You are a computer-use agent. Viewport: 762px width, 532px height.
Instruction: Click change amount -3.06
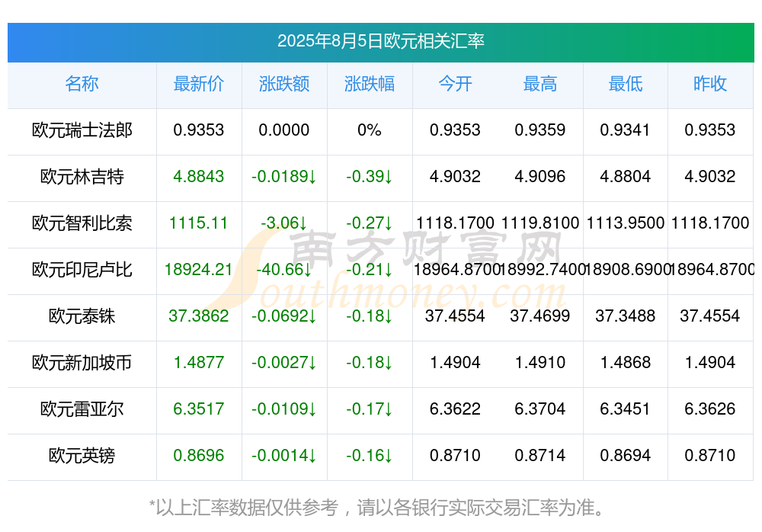pos(283,223)
